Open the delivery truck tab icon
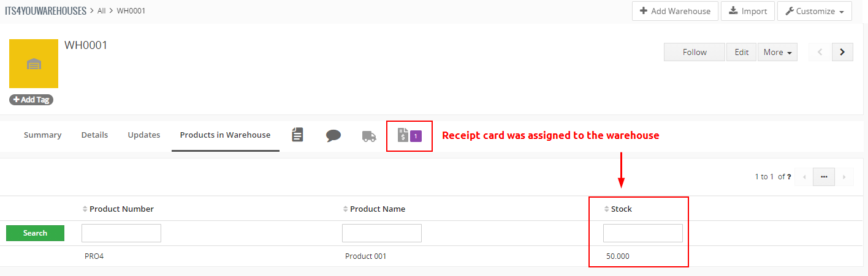This screenshot has width=868, height=276. [369, 136]
